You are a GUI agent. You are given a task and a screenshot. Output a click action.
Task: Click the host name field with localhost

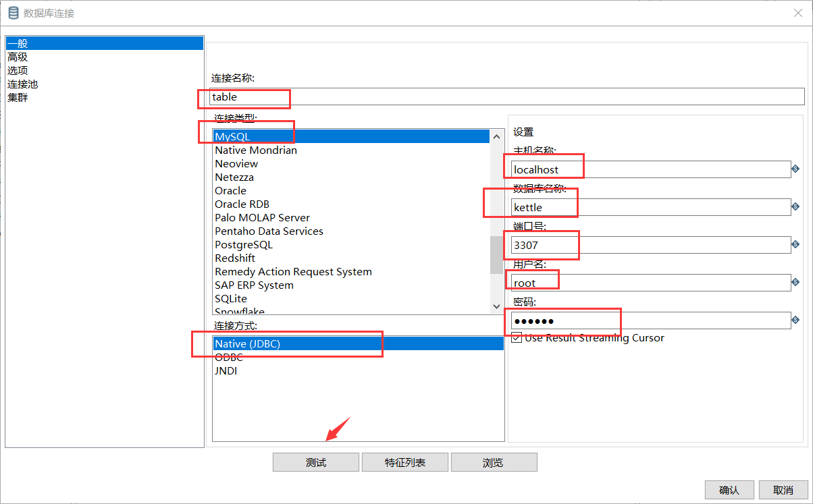(x=650, y=169)
